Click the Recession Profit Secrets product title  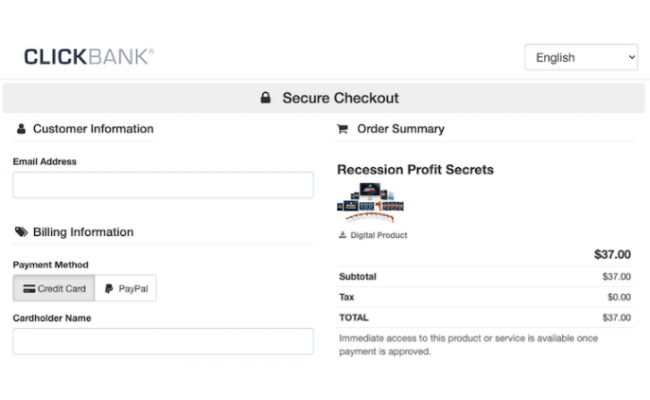point(415,170)
